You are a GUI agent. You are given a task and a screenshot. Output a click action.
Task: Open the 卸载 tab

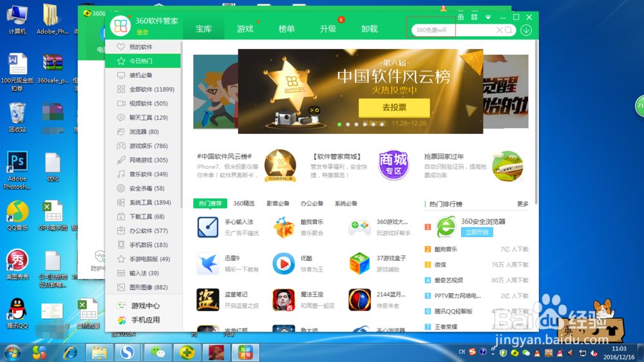(370, 29)
